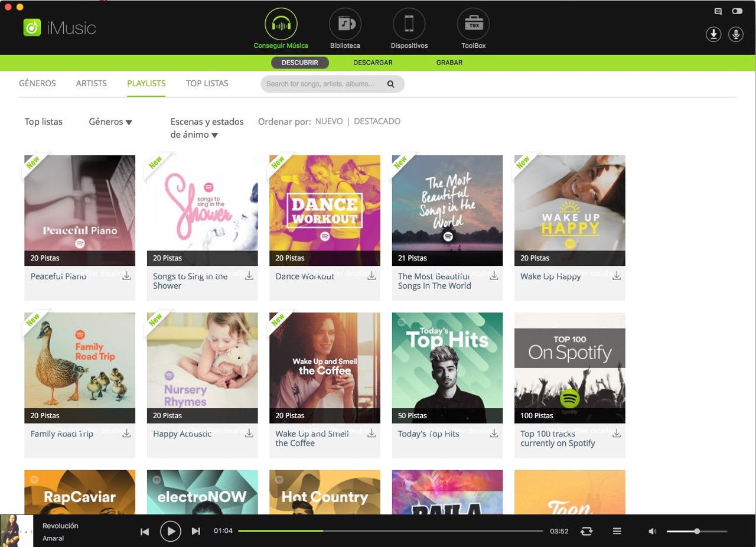Open the Peaceful Piano cover thumbnail
Image resolution: width=756 pixels, height=547 pixels.
tap(80, 210)
